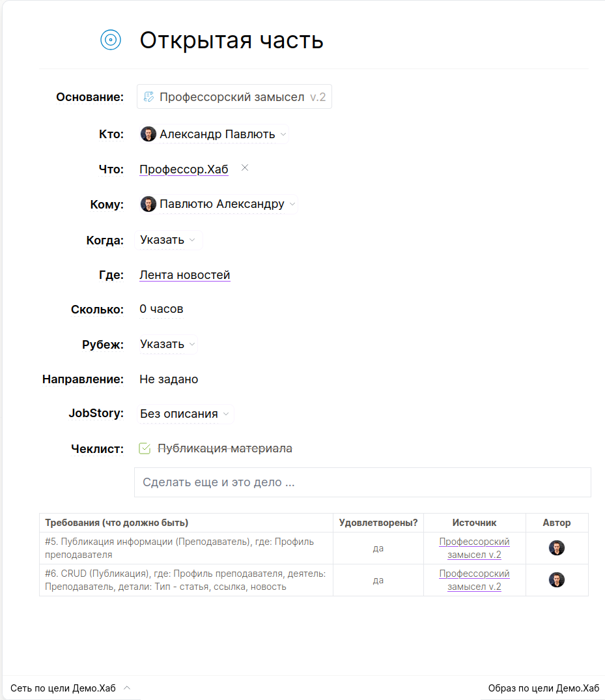The image size is (605, 700).
Task: Click the Профессорский замысел v.2 basis chip
Action: point(234,97)
